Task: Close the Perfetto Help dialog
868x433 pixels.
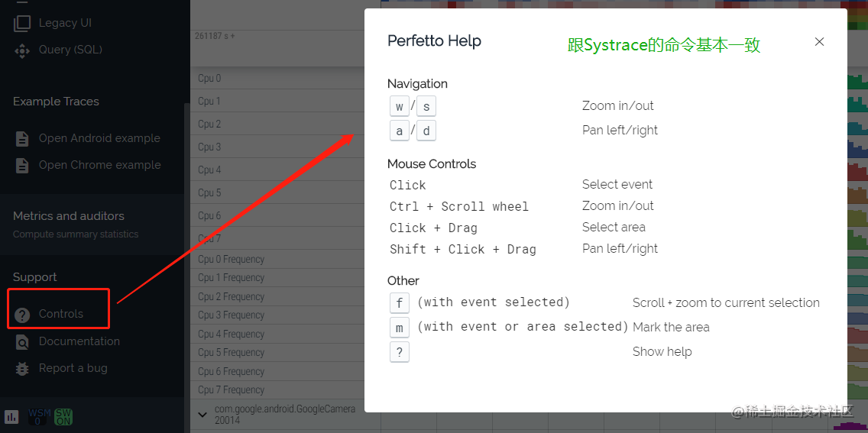Action: tap(819, 42)
